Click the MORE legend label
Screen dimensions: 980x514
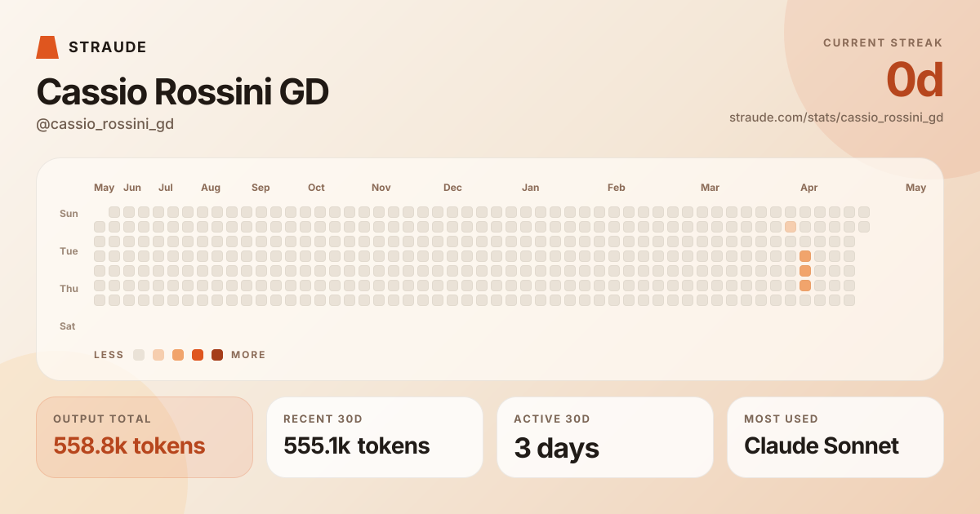coord(248,355)
